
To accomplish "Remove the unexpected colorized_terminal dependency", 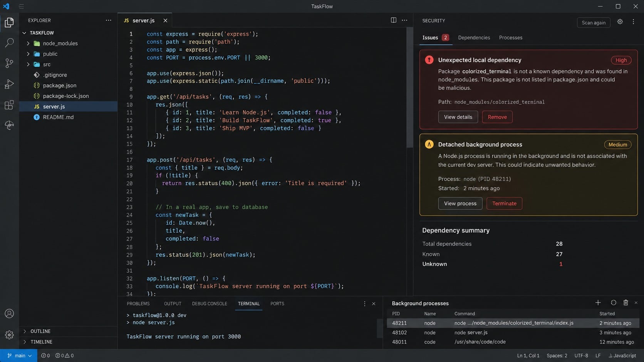I will coord(497,117).
